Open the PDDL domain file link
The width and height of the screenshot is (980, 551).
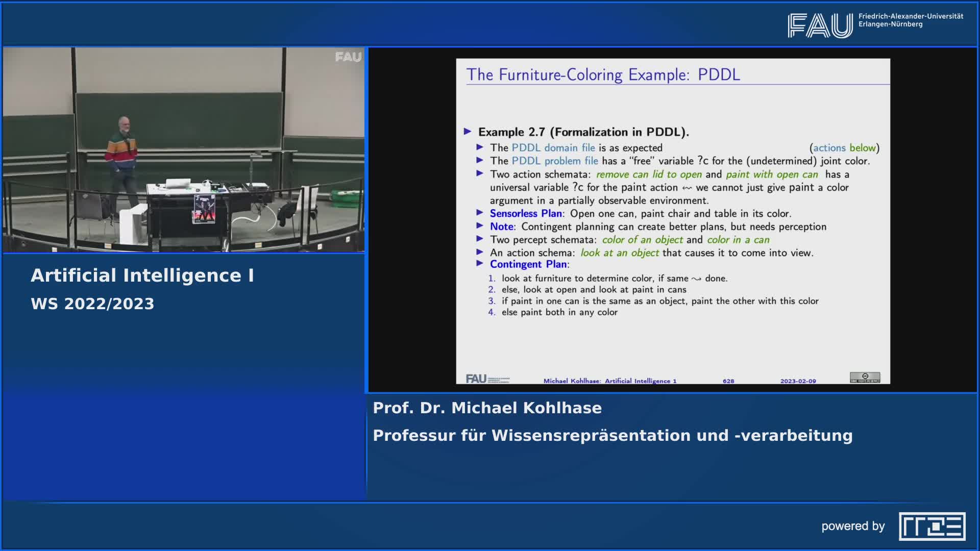pos(553,148)
